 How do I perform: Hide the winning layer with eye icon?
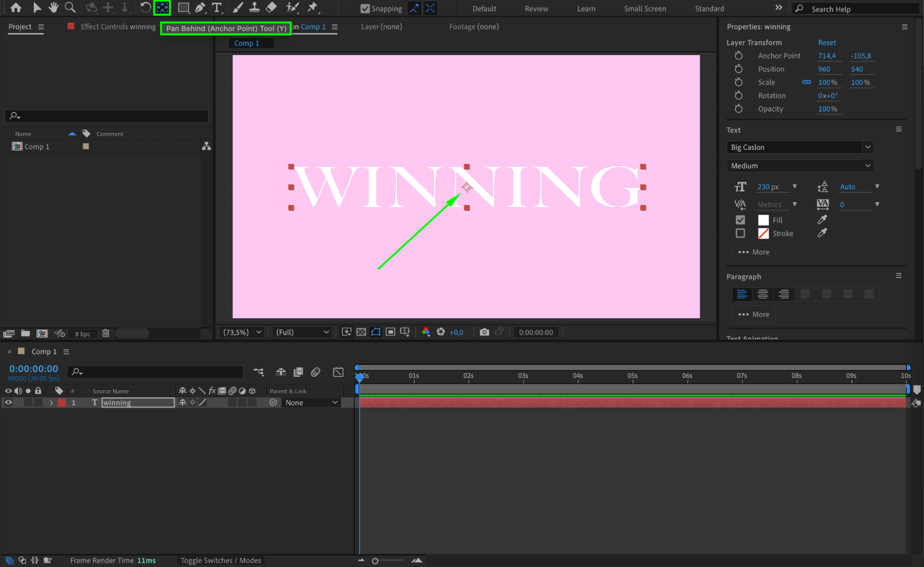8,402
